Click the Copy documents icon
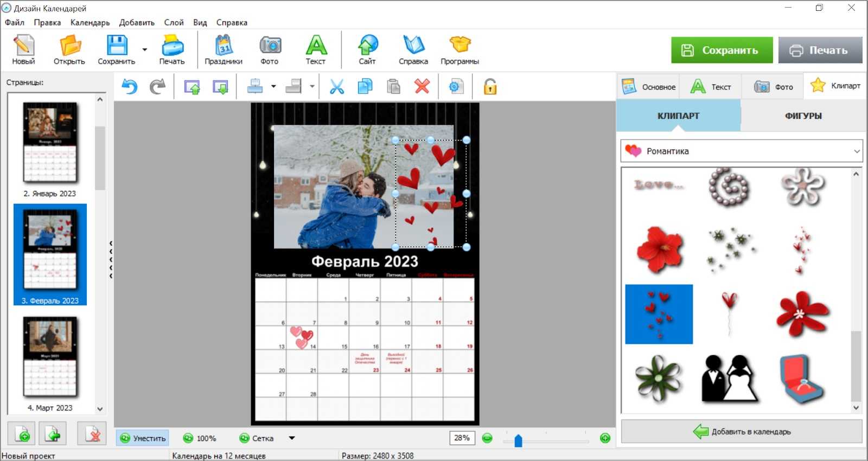The height and width of the screenshot is (461, 868). tap(365, 87)
